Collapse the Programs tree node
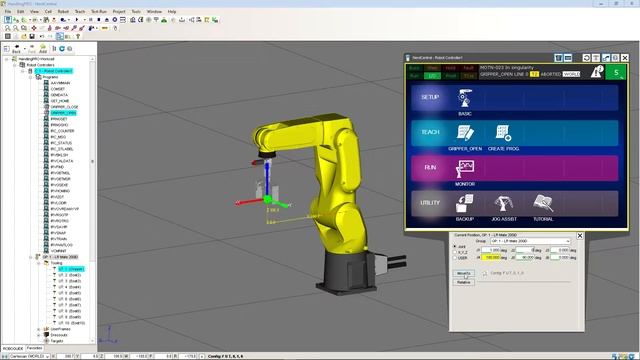The height and width of the screenshot is (360, 640). [31, 77]
